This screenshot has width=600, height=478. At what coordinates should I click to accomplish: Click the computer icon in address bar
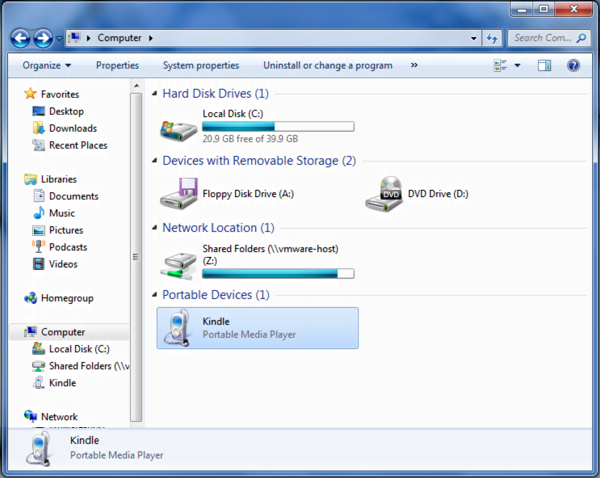pos(74,38)
